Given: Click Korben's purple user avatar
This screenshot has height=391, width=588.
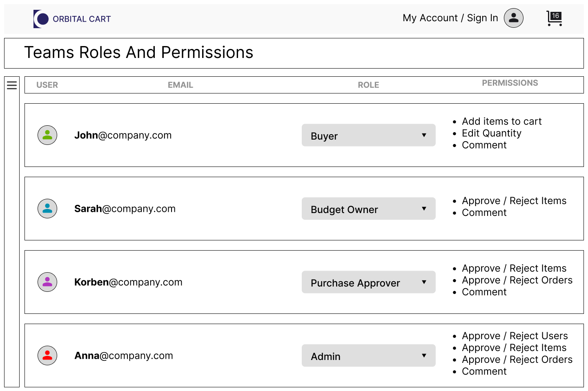Looking at the screenshot, I should (x=47, y=282).
